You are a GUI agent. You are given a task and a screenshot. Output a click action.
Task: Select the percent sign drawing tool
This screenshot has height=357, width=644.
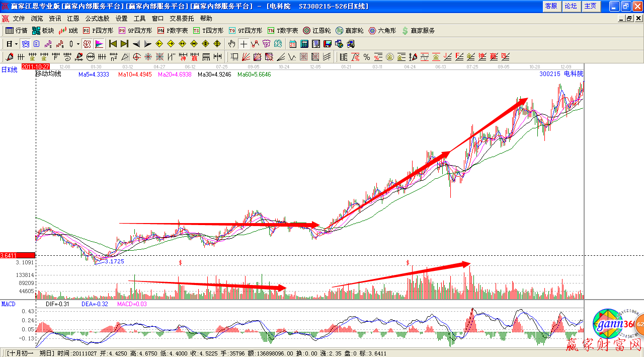(367, 57)
